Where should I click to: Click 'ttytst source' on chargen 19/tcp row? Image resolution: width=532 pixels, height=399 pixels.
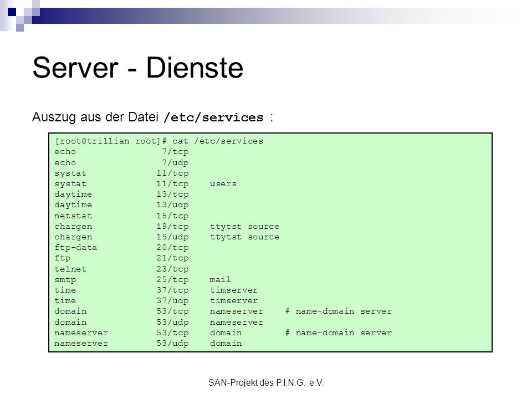click(x=244, y=226)
